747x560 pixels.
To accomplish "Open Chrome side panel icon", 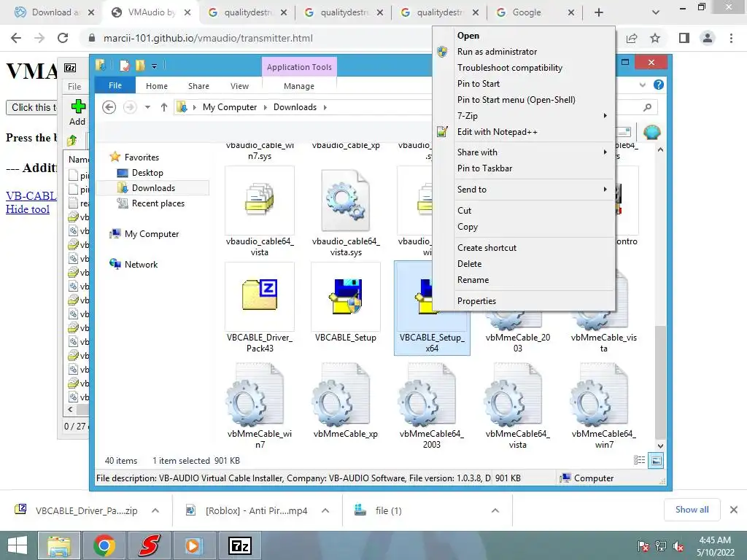I will click(x=684, y=38).
